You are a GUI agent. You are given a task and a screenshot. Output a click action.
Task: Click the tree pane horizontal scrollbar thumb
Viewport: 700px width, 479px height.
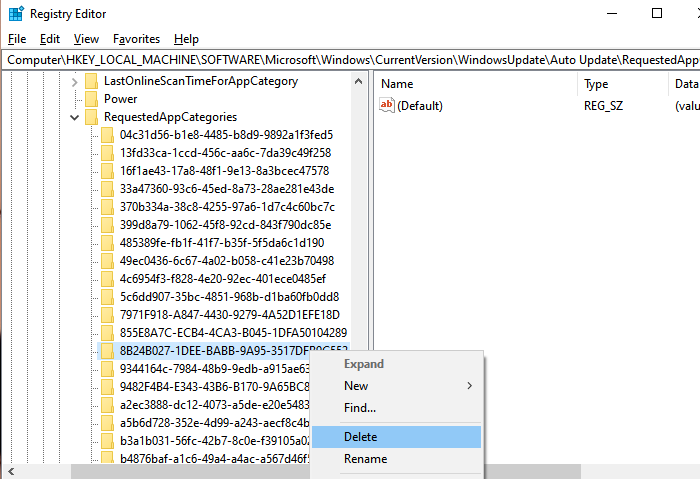coord(326,471)
